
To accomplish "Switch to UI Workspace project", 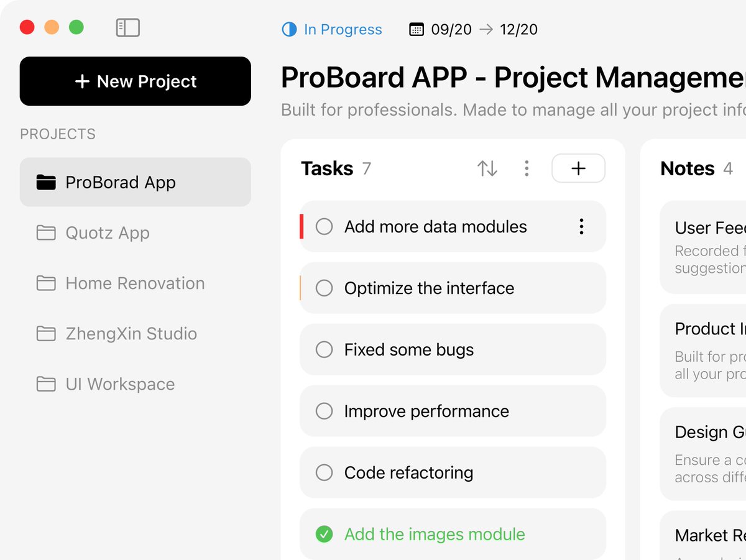I will [120, 384].
